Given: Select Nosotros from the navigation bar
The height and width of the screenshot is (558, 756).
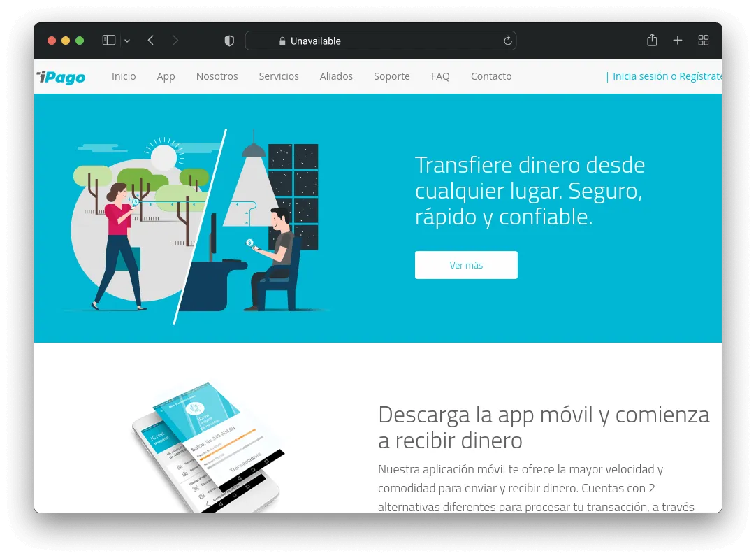Looking at the screenshot, I should [x=217, y=76].
